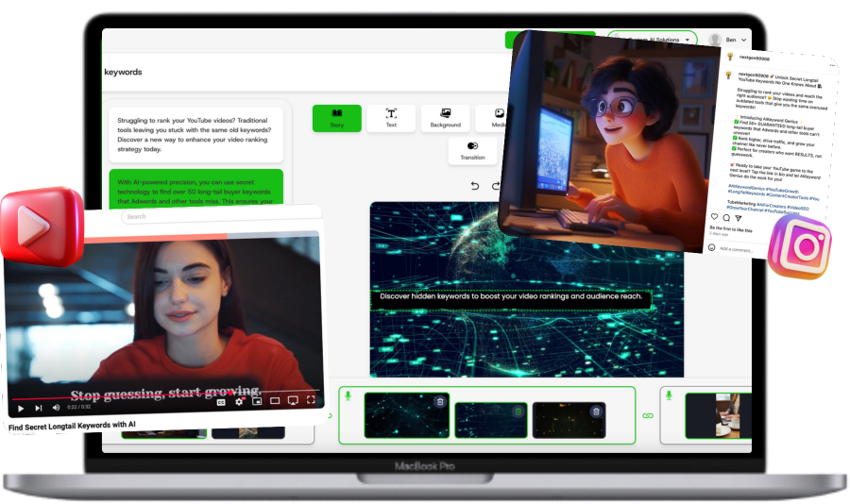850x504 pixels.
Task: Click the microphone icon of the coffee-cup scene
Action: (x=669, y=395)
